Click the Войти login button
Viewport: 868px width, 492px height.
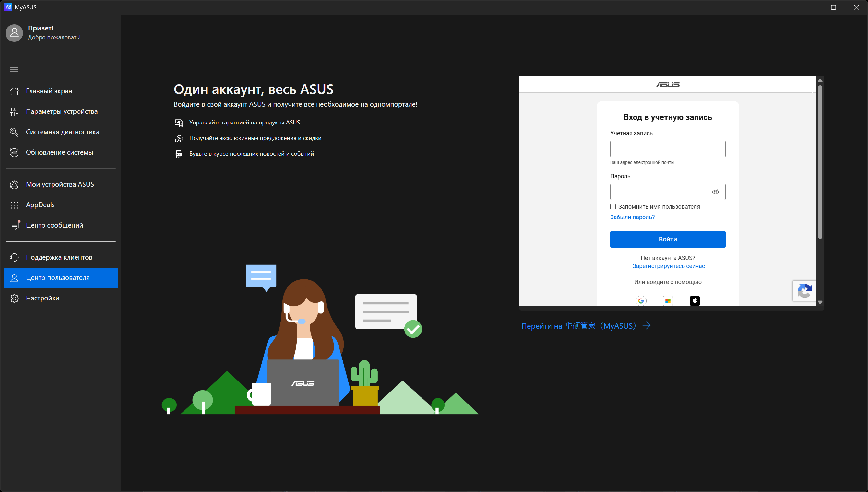pos(668,239)
